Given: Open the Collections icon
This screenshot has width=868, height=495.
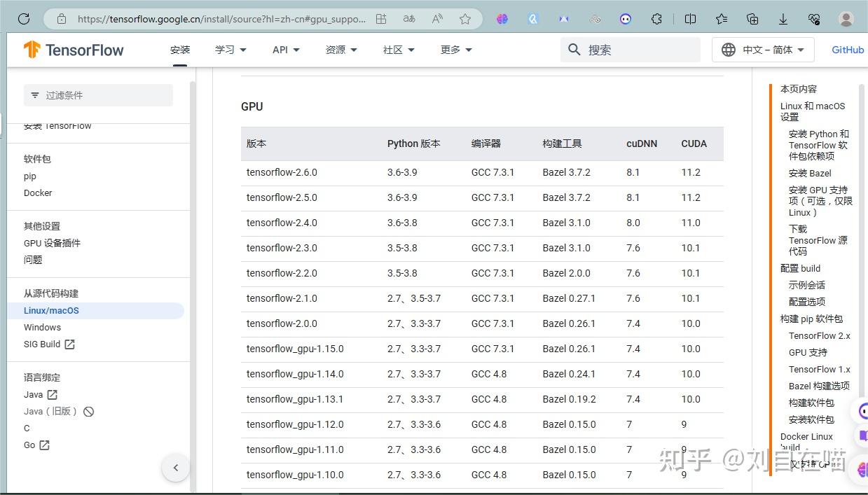Looking at the screenshot, I should [x=752, y=19].
